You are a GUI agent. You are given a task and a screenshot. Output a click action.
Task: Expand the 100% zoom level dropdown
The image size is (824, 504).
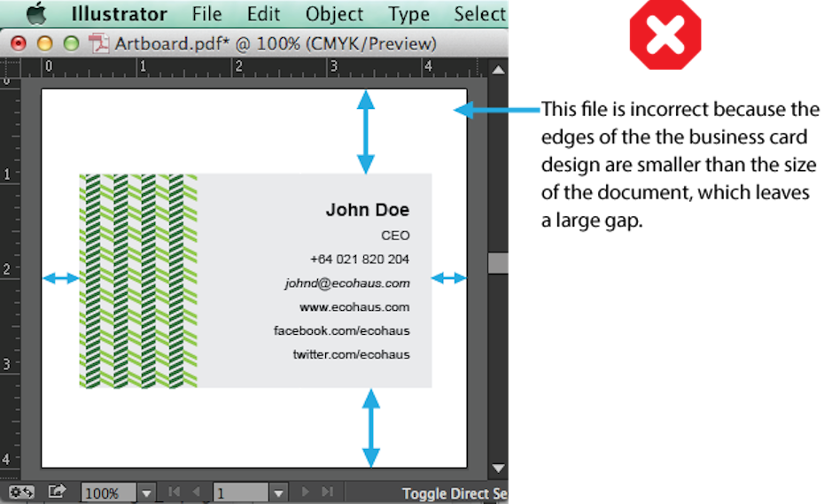click(x=147, y=493)
